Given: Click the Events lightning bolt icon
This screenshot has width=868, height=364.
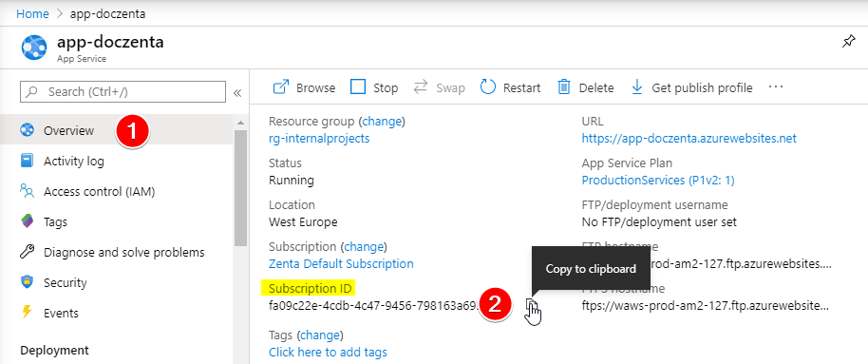Looking at the screenshot, I should click(x=27, y=313).
